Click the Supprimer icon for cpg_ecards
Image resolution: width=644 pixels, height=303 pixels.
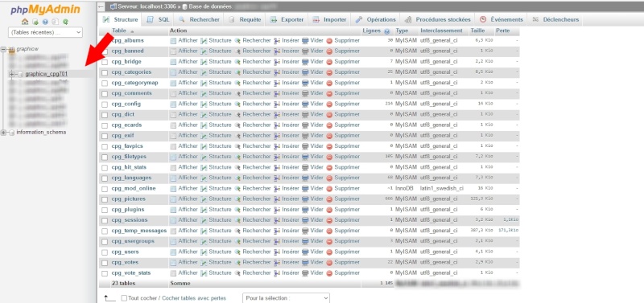point(329,125)
